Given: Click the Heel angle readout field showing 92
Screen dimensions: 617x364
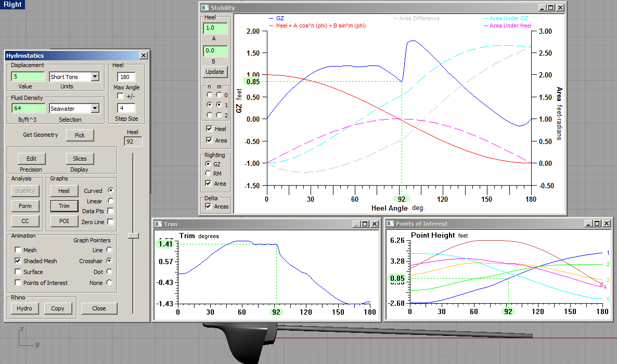Looking at the screenshot, I should coord(133,141).
